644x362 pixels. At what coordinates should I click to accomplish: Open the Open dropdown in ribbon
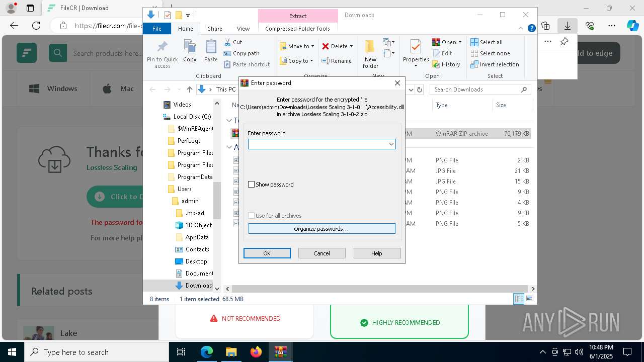pyautogui.click(x=447, y=42)
